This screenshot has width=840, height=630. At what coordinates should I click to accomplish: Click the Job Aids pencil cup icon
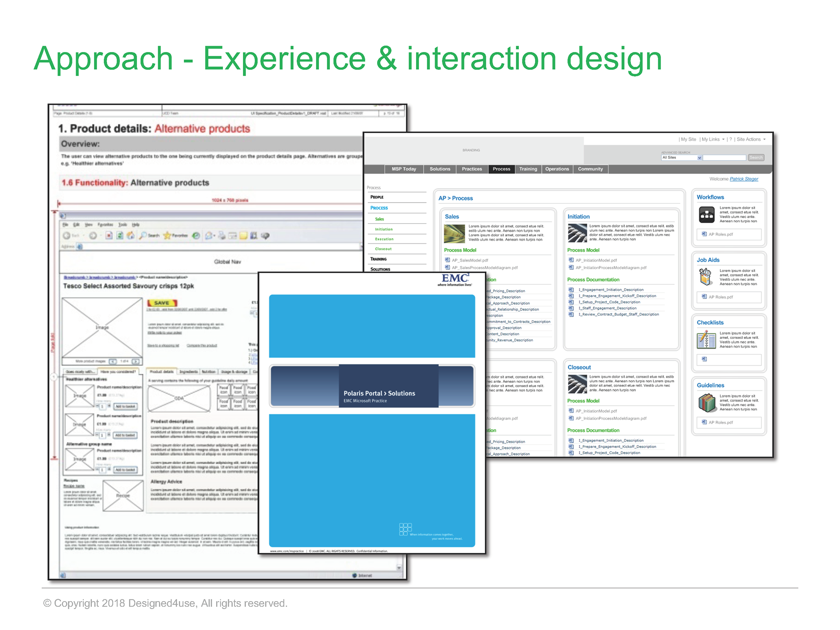click(705, 277)
